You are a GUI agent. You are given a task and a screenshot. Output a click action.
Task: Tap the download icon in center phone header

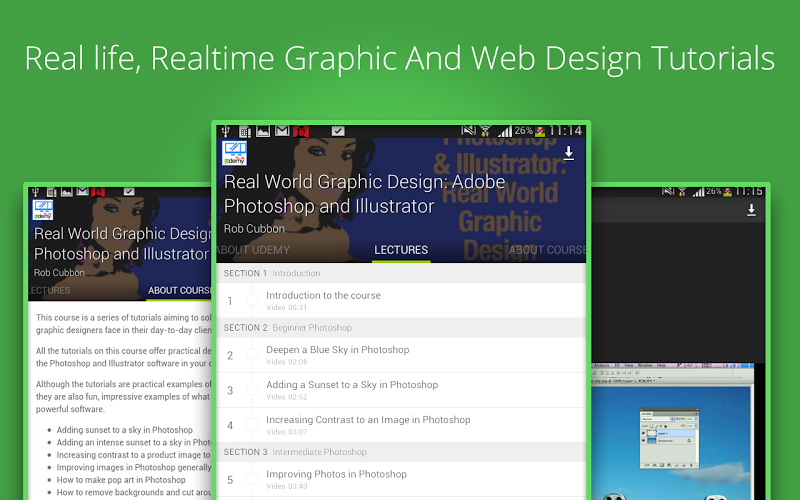568,153
